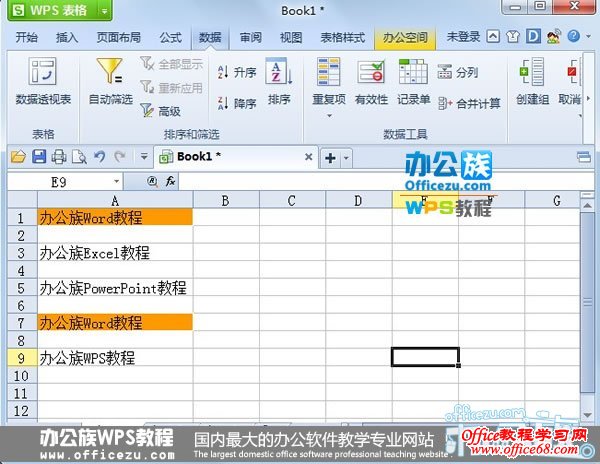Click the blue D icon in title bar

point(533,37)
